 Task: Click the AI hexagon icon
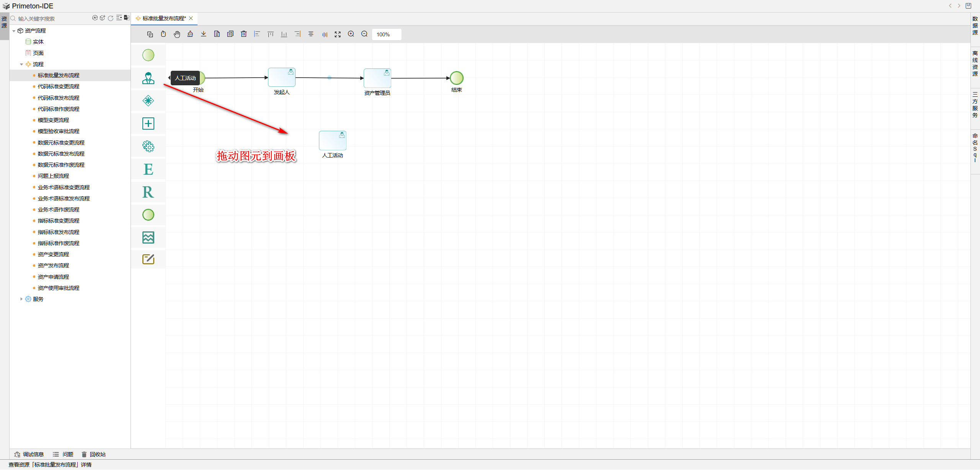pyautogui.click(x=95, y=18)
